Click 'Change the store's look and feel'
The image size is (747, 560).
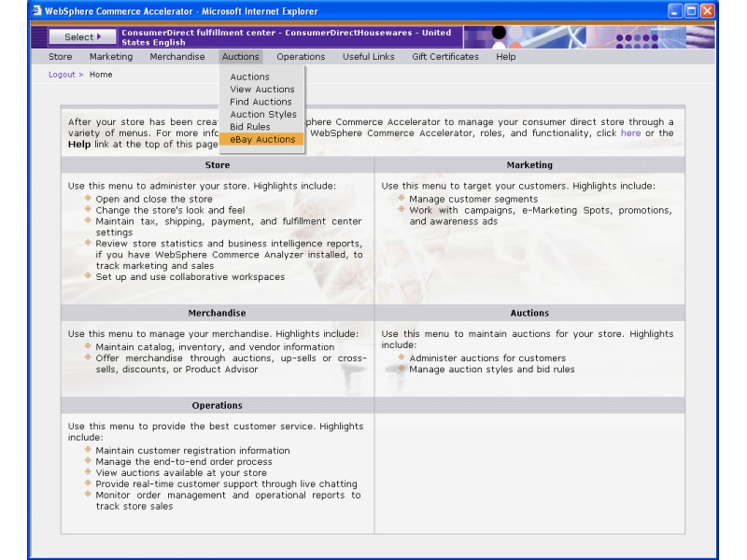pos(170,210)
